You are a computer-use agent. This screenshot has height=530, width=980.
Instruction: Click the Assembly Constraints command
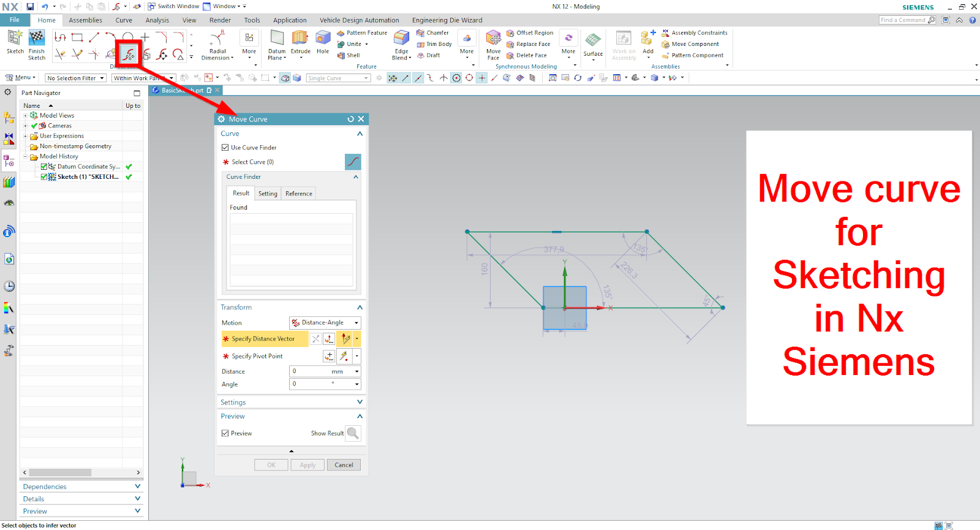click(x=695, y=33)
